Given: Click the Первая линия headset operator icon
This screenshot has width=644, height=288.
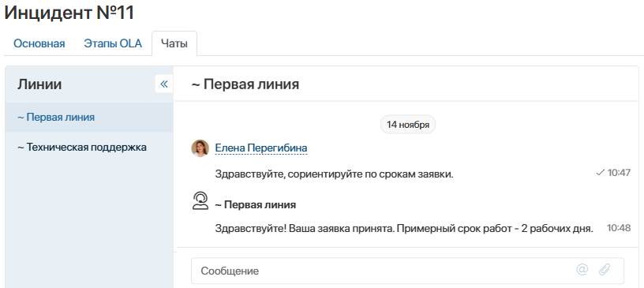Looking at the screenshot, I should tap(200, 201).
